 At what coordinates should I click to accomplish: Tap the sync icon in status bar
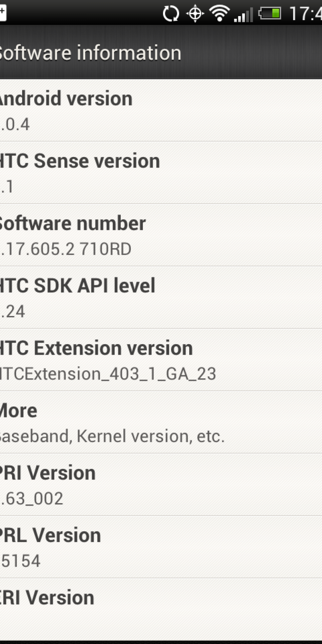[171, 14]
